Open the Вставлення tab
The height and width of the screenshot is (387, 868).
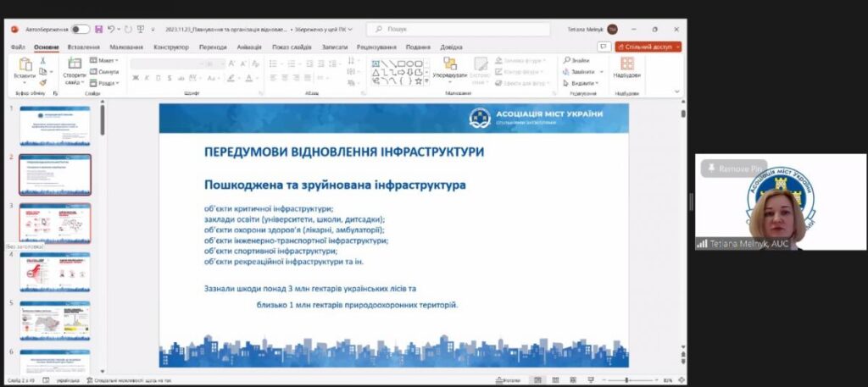click(x=84, y=47)
